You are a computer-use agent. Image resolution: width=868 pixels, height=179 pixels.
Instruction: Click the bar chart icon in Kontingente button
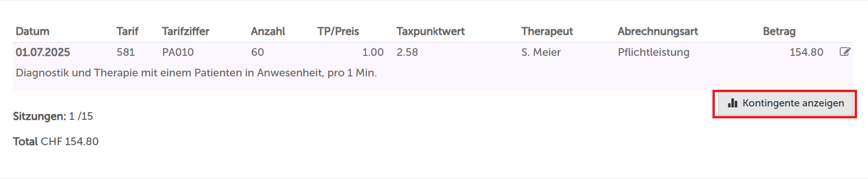[732, 103]
